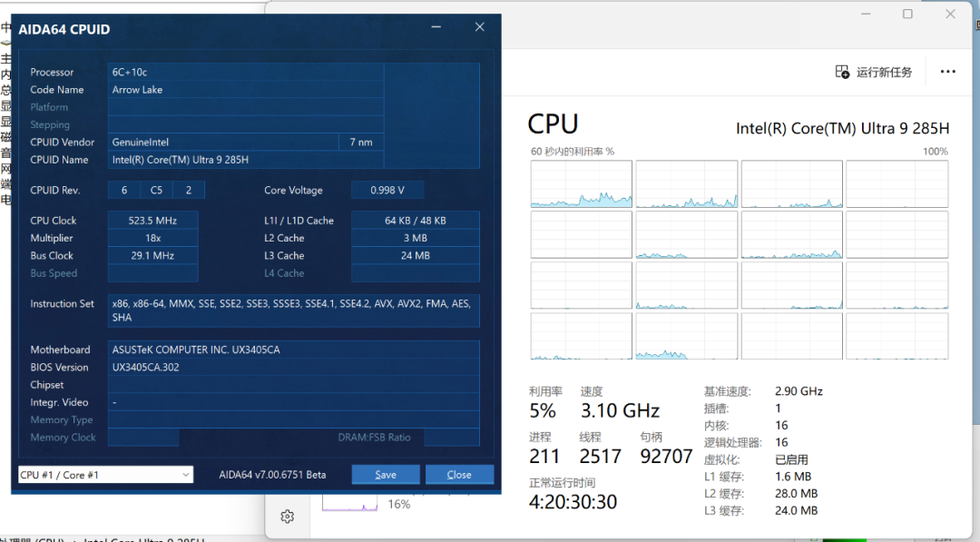Click the base speed 2.90 GHz value
980x542 pixels.
click(x=799, y=391)
